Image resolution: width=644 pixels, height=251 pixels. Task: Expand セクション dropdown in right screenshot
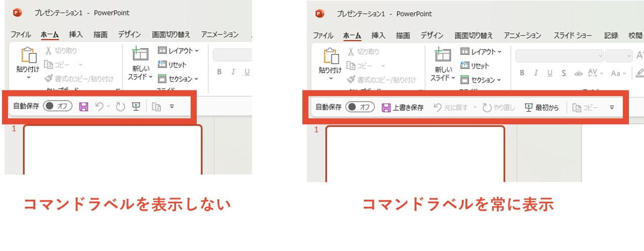point(499,80)
